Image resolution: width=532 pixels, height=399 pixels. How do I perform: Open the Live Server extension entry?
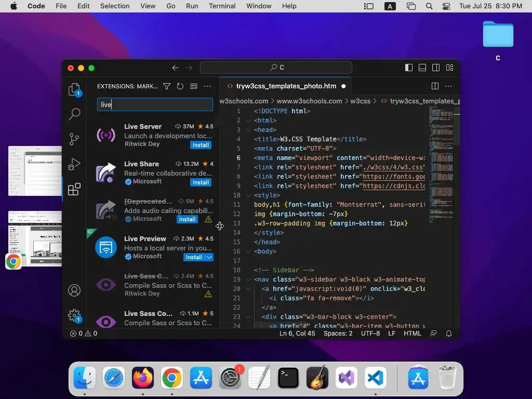[154, 136]
